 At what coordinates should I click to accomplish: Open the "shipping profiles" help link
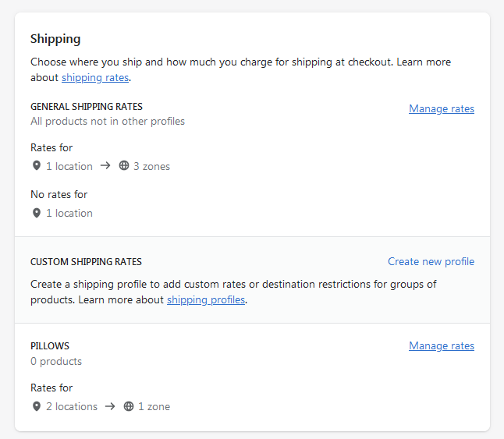point(206,299)
